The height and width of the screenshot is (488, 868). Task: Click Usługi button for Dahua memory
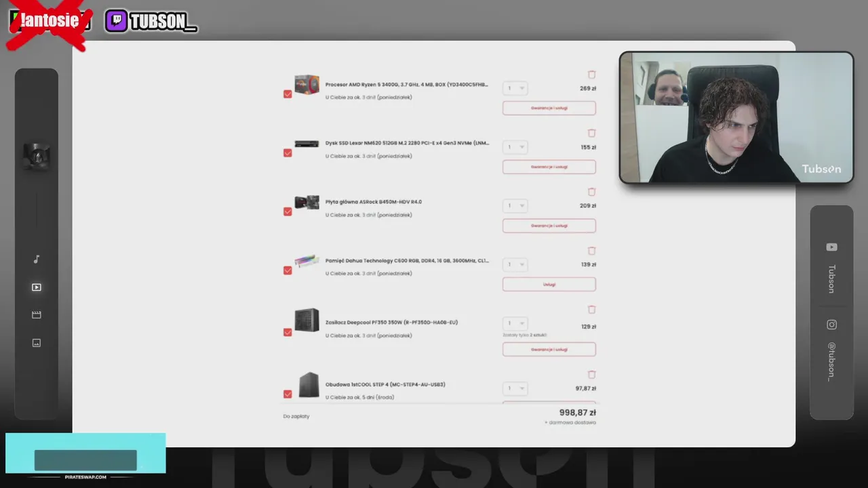[549, 285]
